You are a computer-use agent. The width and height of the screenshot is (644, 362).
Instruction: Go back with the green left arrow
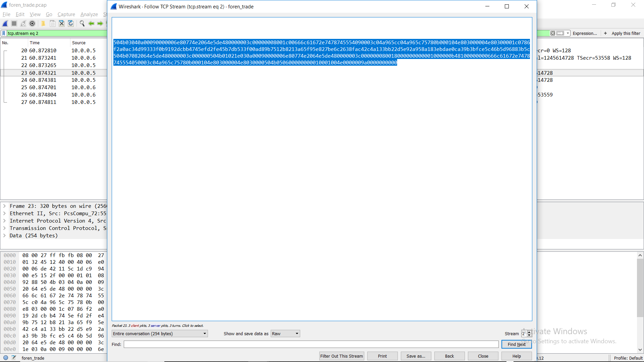click(x=91, y=23)
